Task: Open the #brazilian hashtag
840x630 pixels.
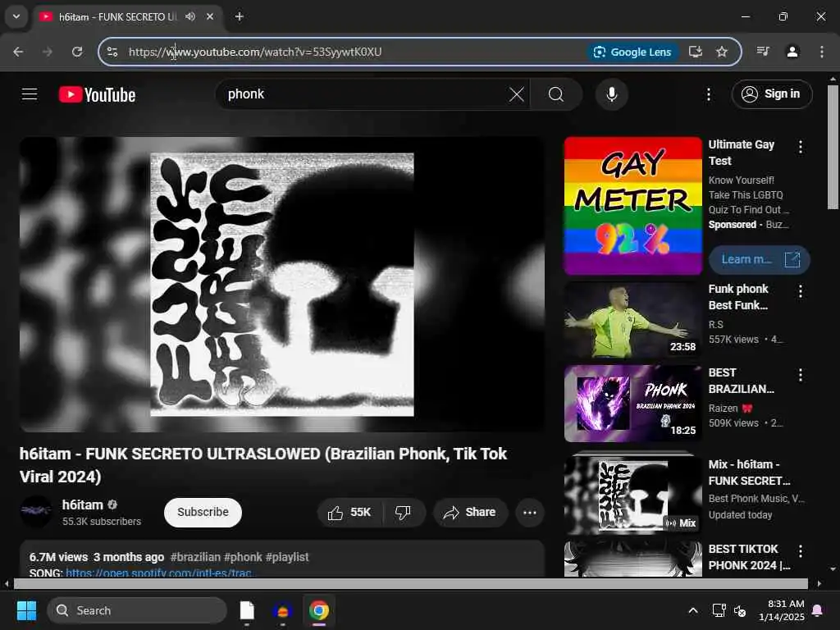Action: click(x=195, y=557)
